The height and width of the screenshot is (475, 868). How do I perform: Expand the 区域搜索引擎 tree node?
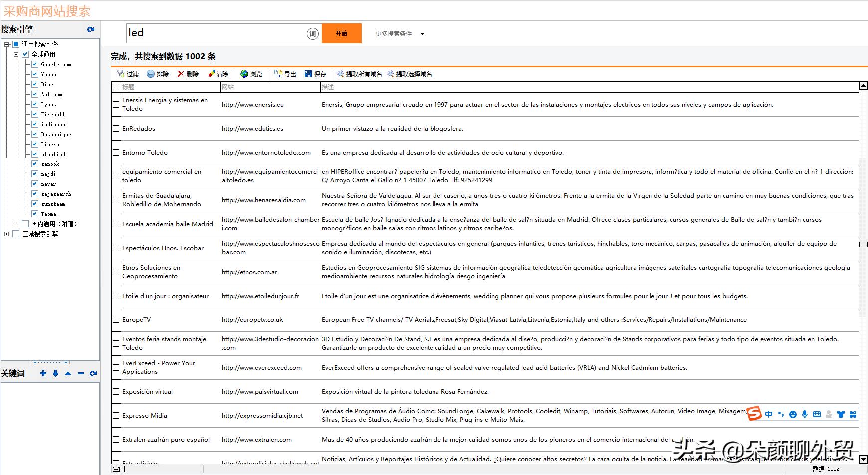click(x=6, y=234)
